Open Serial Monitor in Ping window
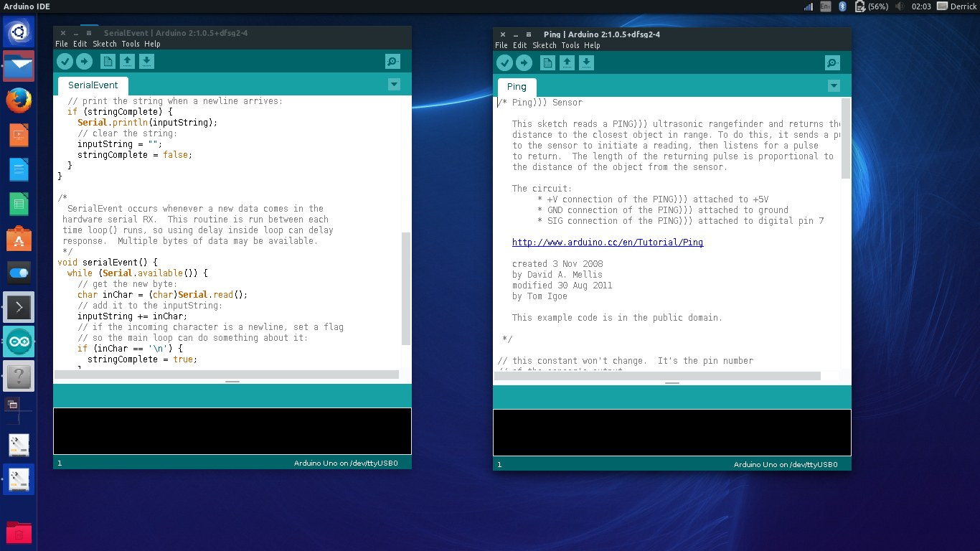 [x=832, y=63]
